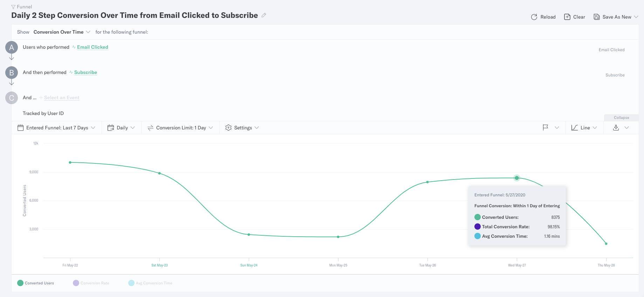This screenshot has height=297, width=644.
Task: Open the Save As New chevron menu
Action: 636,17
